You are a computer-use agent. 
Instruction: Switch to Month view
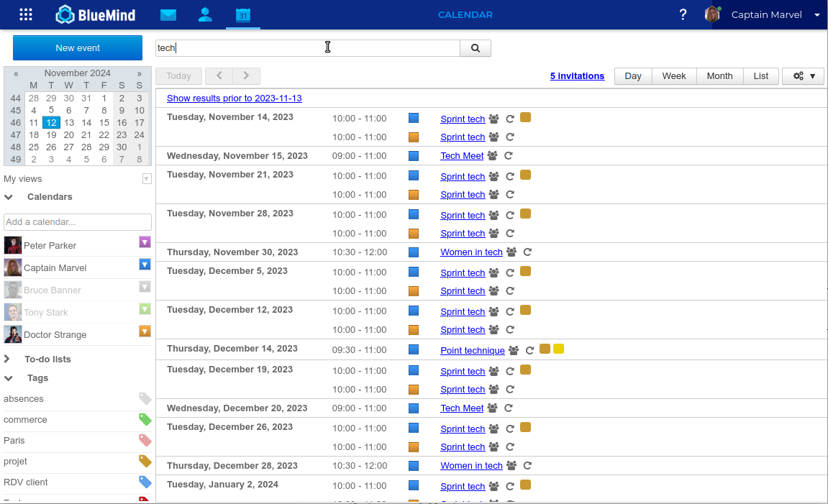click(719, 76)
